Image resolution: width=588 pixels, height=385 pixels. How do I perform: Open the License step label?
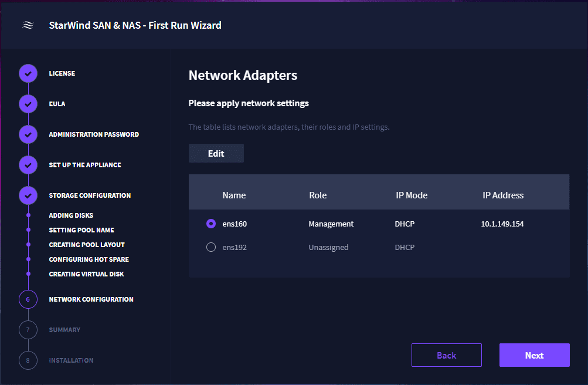pos(62,73)
